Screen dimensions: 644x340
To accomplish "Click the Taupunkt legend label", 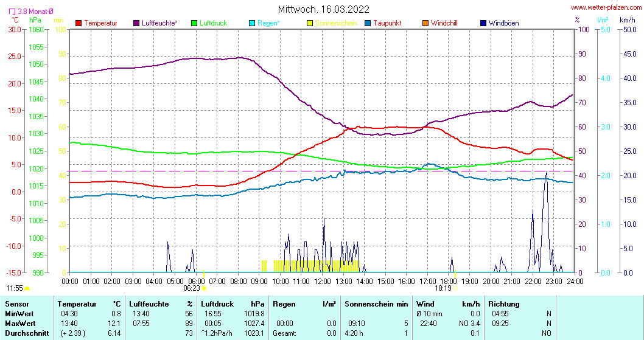I will [387, 23].
